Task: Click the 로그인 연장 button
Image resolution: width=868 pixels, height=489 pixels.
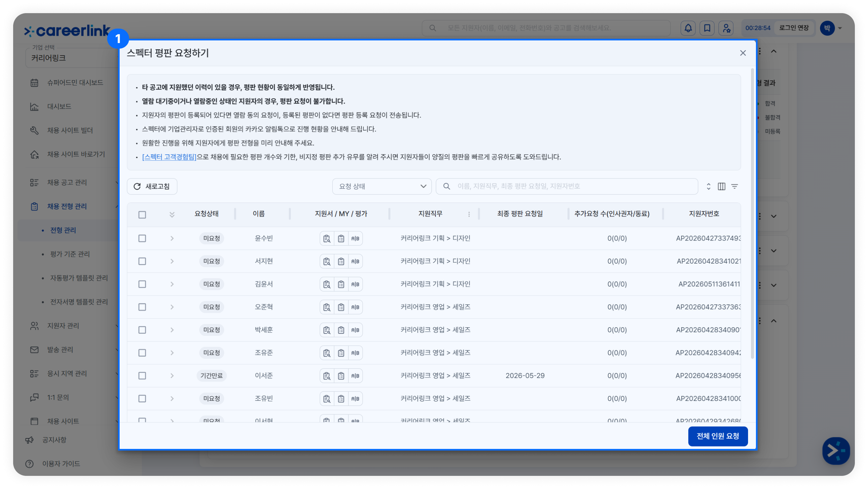Action: [x=794, y=28]
